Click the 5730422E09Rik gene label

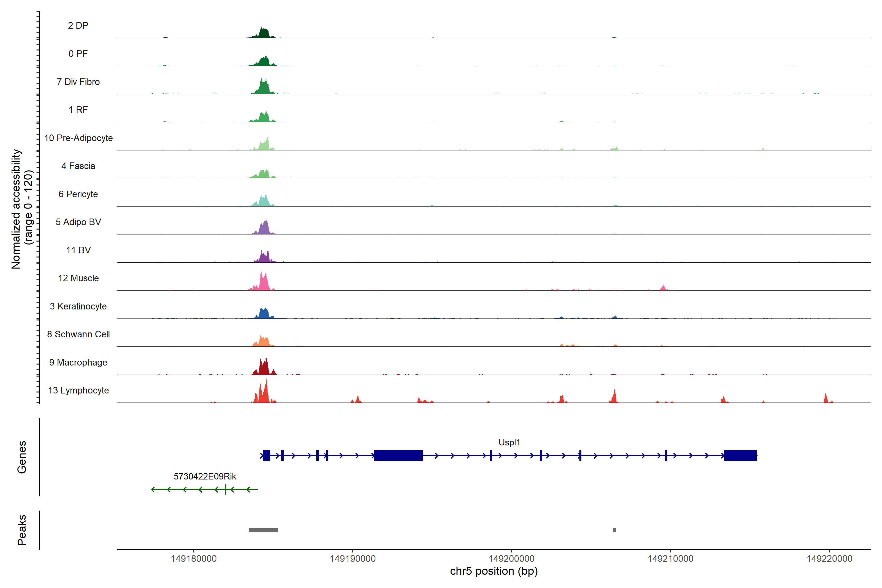[x=205, y=476]
